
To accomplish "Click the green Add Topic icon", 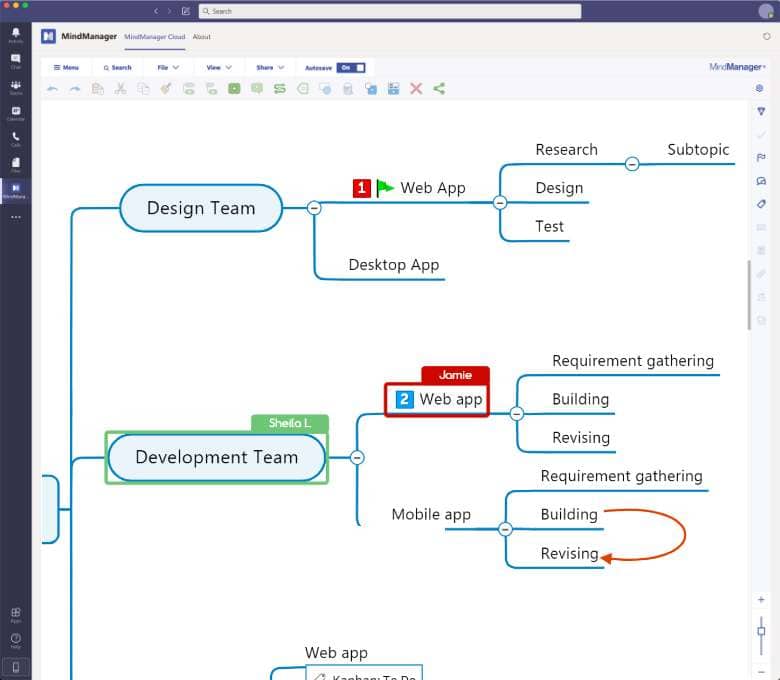I will pos(234,89).
